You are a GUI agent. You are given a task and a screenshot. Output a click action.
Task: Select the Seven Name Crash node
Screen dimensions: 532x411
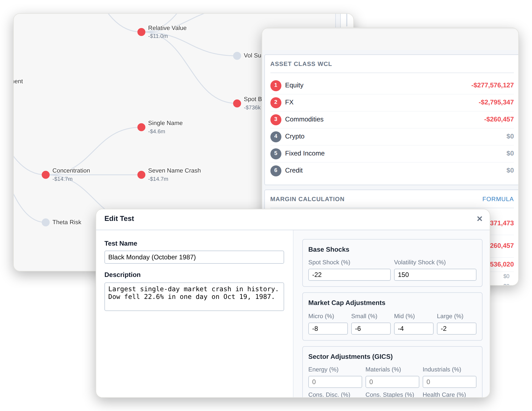pyautogui.click(x=141, y=174)
